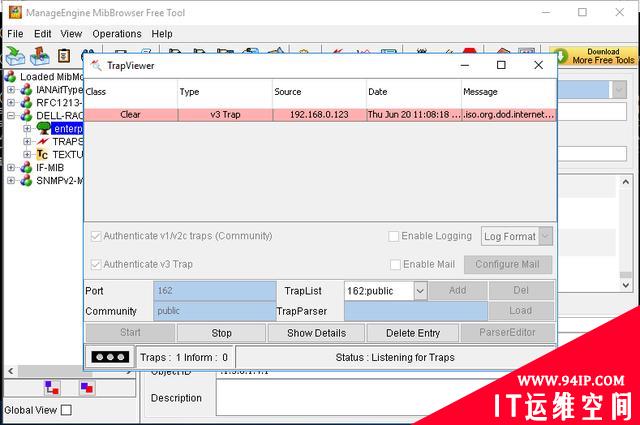The height and width of the screenshot is (425, 640).
Task: Click the red lightning TRAPS icon
Action: coord(42,142)
